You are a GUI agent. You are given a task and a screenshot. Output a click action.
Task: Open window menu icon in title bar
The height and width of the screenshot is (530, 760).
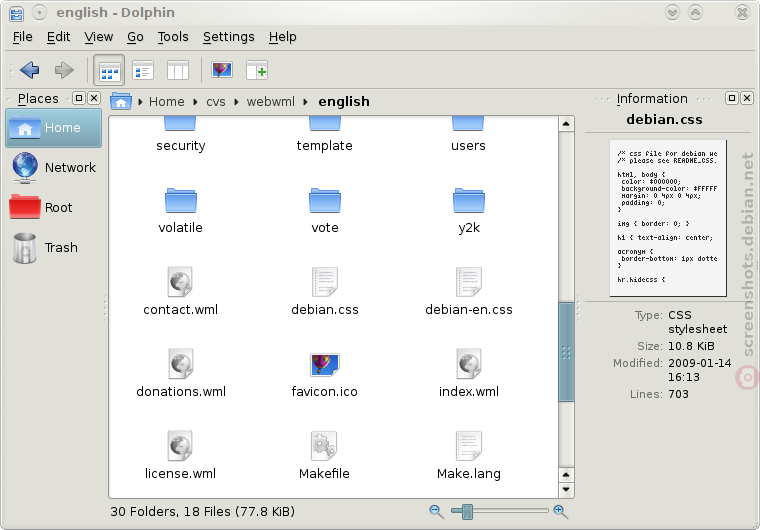[16, 13]
